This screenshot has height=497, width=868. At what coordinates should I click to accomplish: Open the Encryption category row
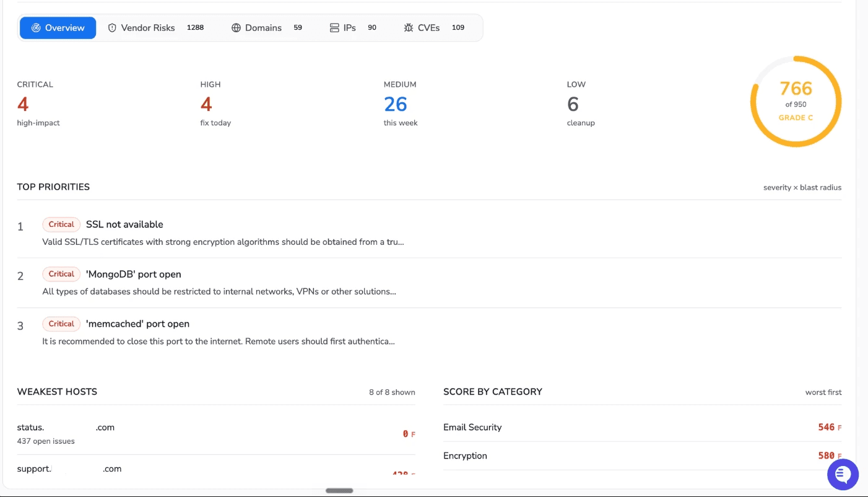pos(643,456)
